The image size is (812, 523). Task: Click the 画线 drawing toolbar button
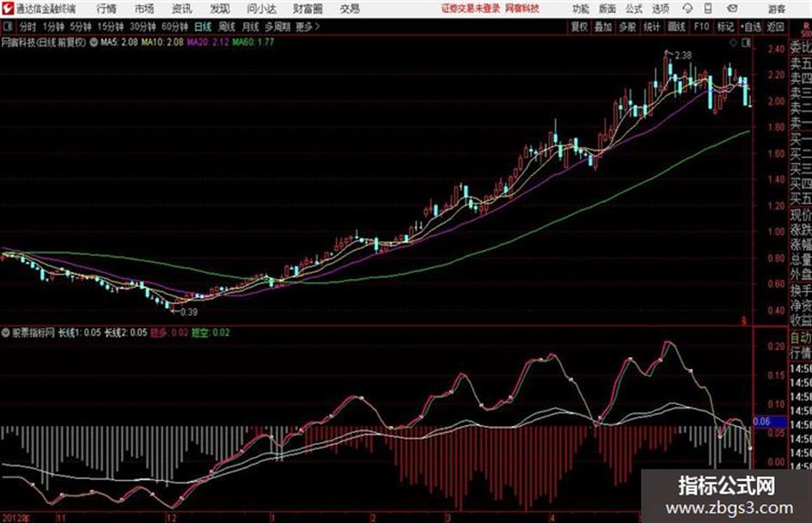pos(676,27)
